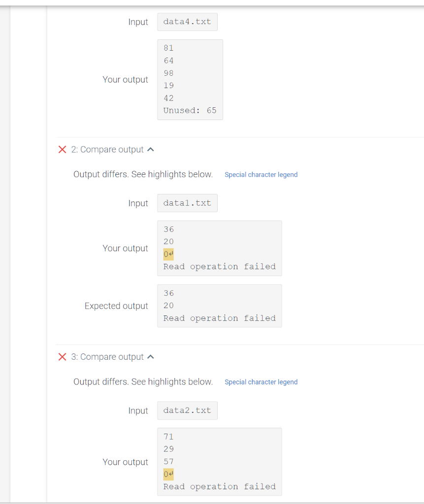
Task: Collapse the "2: Compare output" section
Action: point(151,149)
